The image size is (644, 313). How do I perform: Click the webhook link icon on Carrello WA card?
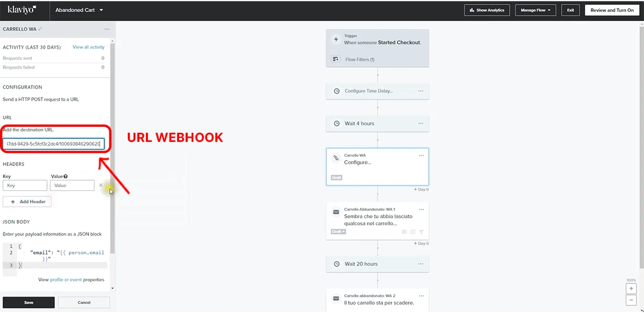point(336,158)
